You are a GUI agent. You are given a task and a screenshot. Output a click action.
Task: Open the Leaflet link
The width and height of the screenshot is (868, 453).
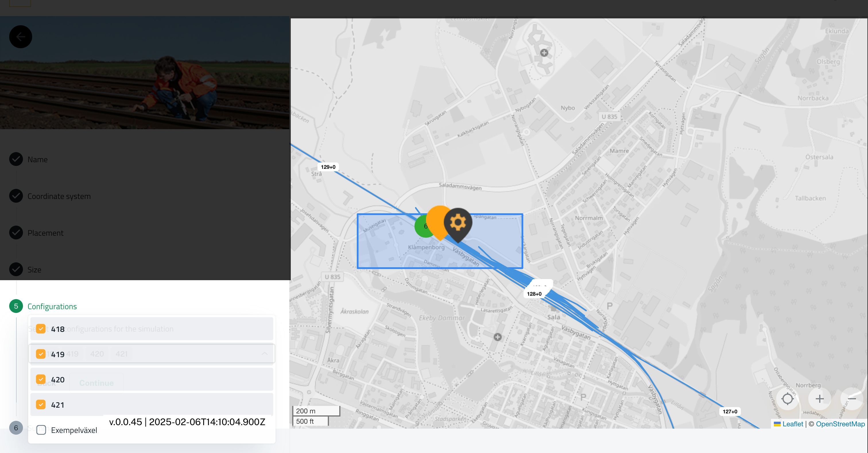(x=793, y=424)
